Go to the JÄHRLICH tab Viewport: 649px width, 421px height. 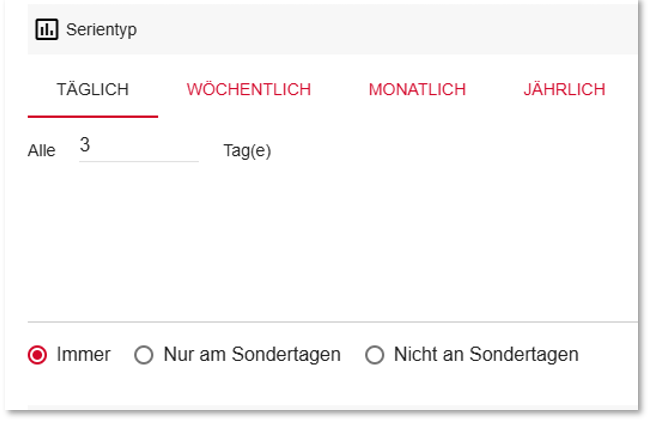click(x=564, y=90)
